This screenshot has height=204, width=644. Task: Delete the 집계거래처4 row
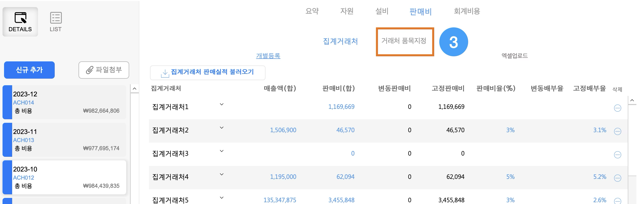[617, 178]
